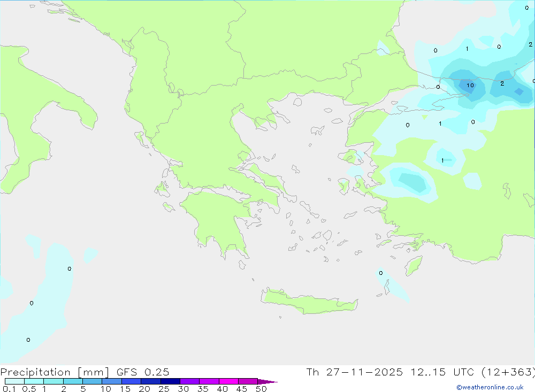The image size is (535, 392).
Task: Click the 40–45 mm magenta legend swatch
Action: coord(228,381)
